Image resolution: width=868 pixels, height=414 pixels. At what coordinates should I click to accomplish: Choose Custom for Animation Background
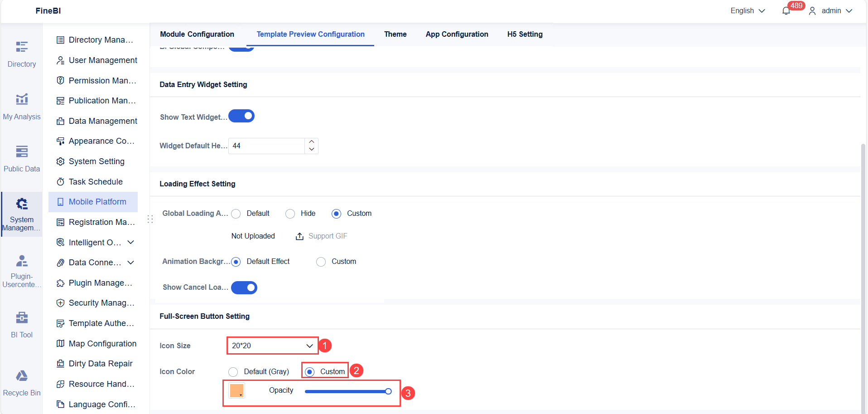click(x=321, y=262)
